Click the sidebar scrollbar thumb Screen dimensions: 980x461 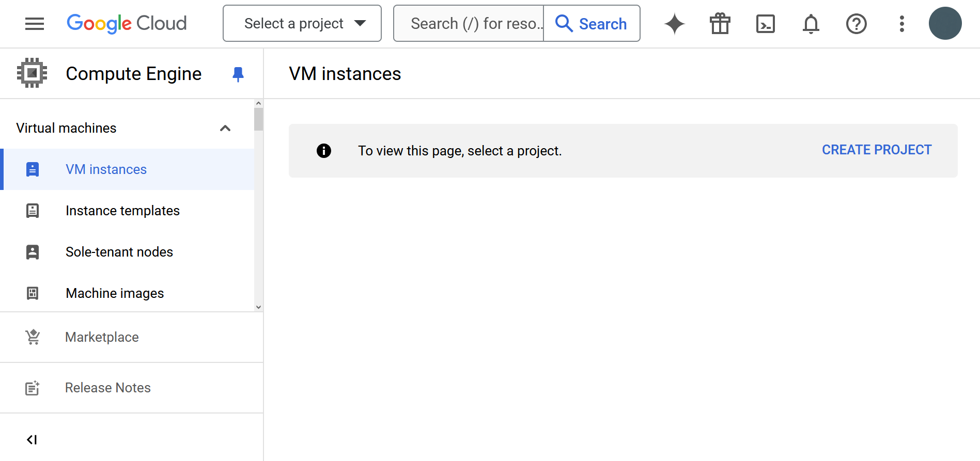pyautogui.click(x=258, y=119)
